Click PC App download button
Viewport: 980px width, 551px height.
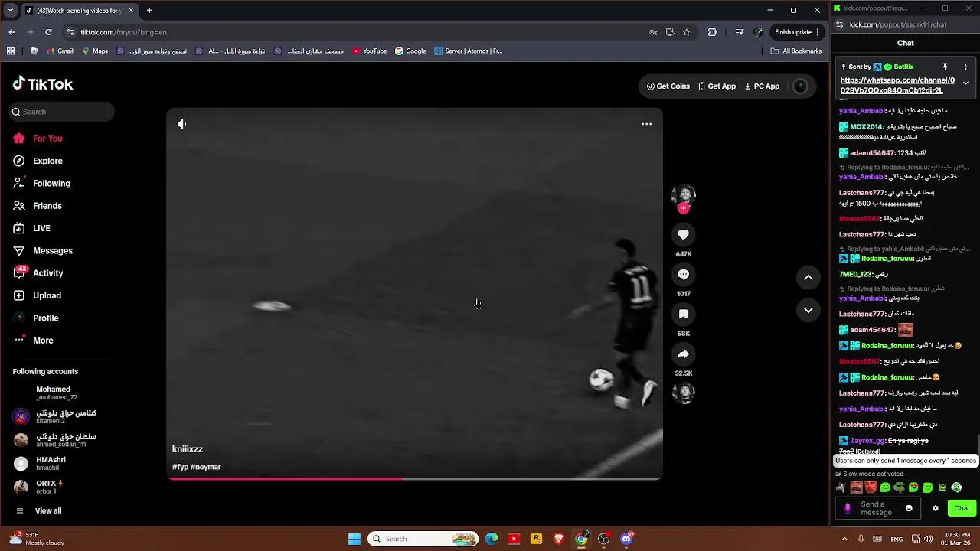tap(762, 86)
